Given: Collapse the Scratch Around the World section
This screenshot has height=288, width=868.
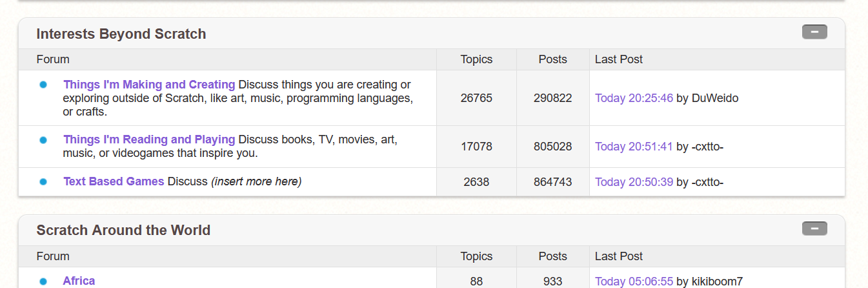Looking at the screenshot, I should coord(814,229).
